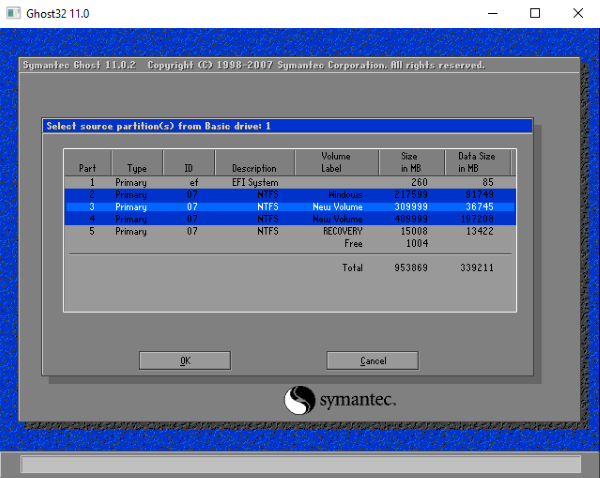Select partition 5 RECOVERY row
This screenshot has width=600, height=478.
click(x=290, y=232)
